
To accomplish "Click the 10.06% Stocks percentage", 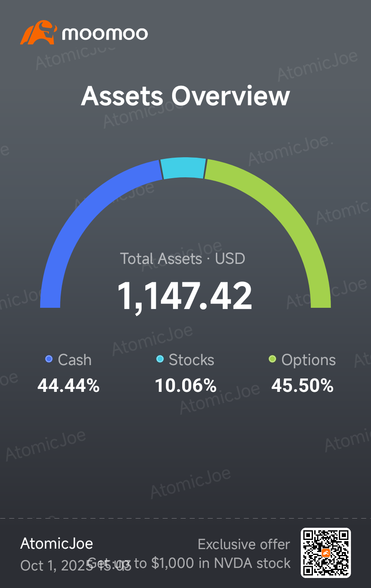I will 185,386.
